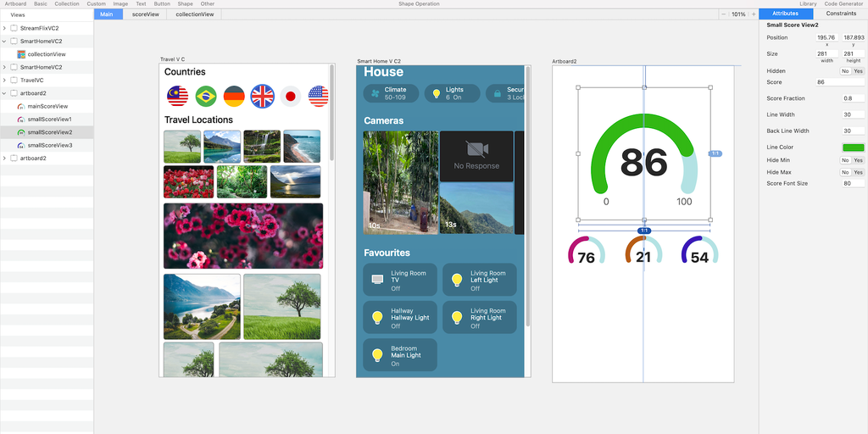The image size is (868, 434).
Task: Select the small gauge showing 21
Action: coord(643,250)
